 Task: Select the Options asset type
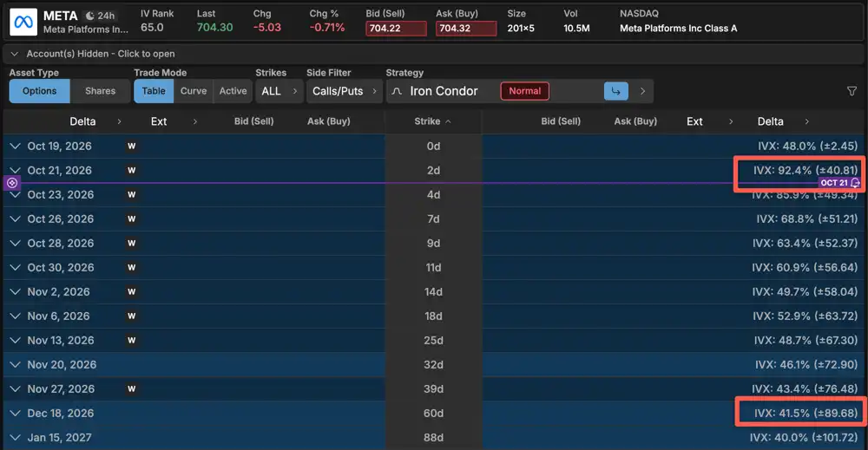coord(39,91)
